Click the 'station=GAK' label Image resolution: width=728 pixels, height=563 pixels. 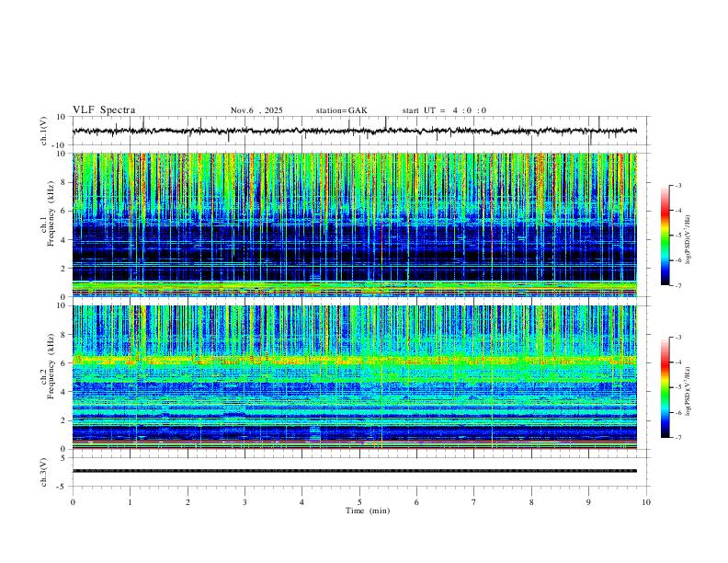(341, 110)
